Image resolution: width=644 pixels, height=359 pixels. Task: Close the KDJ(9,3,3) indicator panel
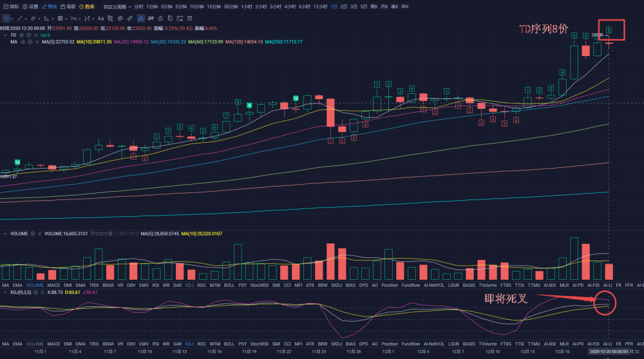coord(43,293)
